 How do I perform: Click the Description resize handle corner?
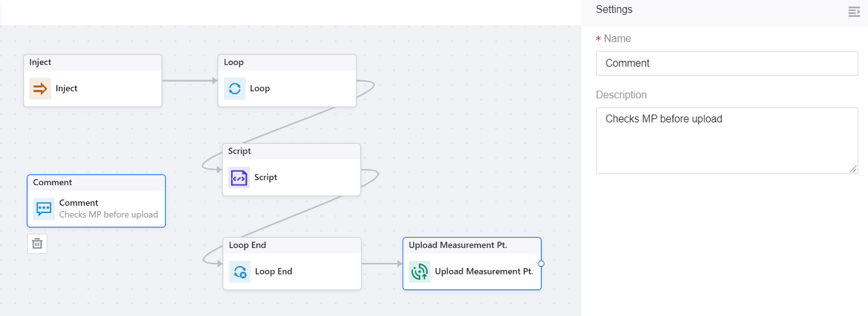click(x=854, y=170)
